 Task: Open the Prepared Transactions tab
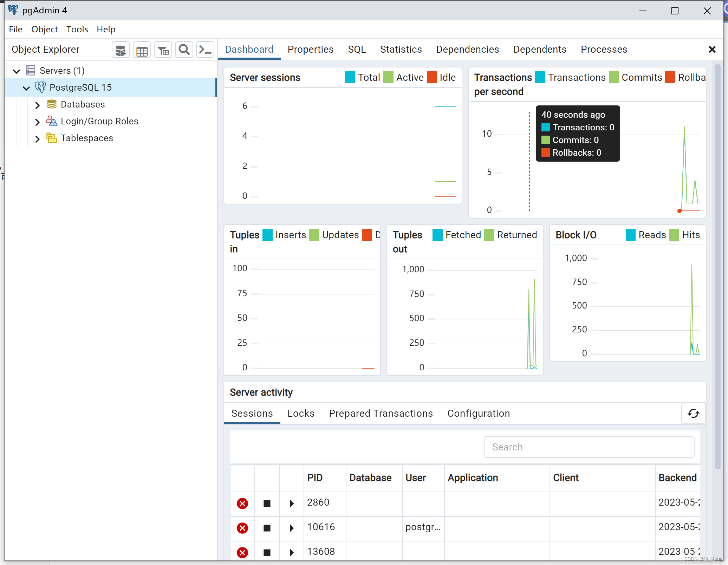381,414
